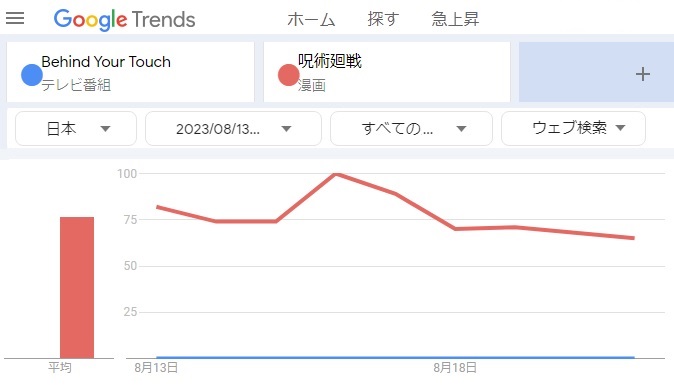Viewport: 674px width, 387px height.
Task: Click the 8月18日 axis date label
Action: [x=455, y=368]
